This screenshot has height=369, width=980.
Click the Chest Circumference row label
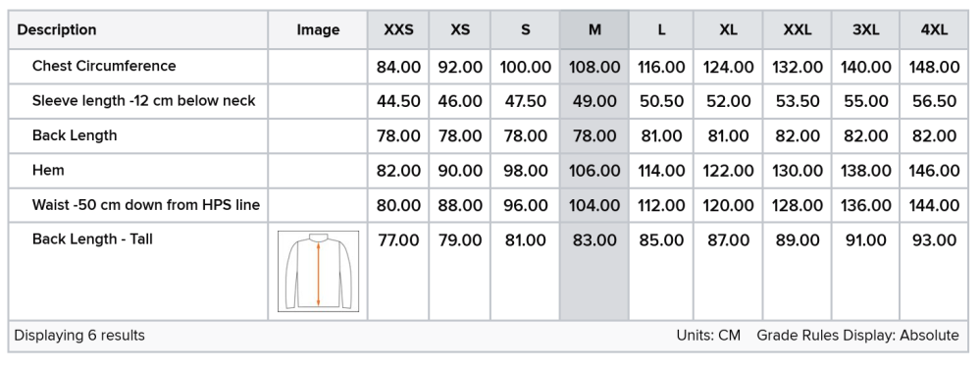(x=104, y=67)
